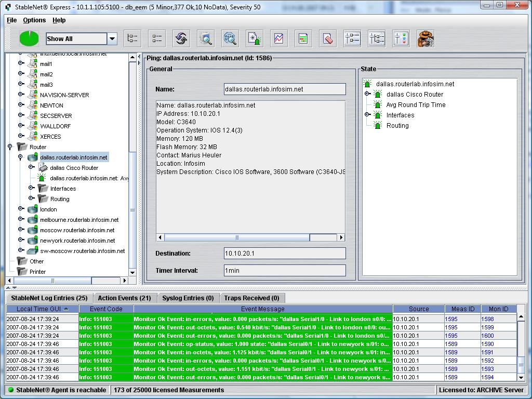
Task: Click the mail2 server icon
Action: tap(33, 74)
